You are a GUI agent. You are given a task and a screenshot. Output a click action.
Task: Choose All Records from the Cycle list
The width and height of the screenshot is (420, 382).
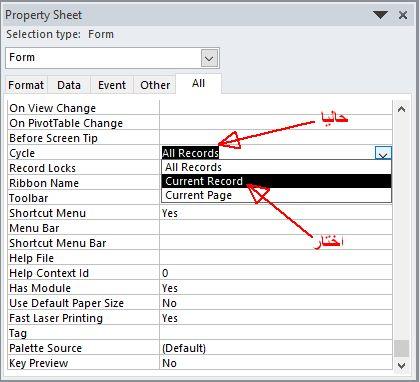click(277, 167)
